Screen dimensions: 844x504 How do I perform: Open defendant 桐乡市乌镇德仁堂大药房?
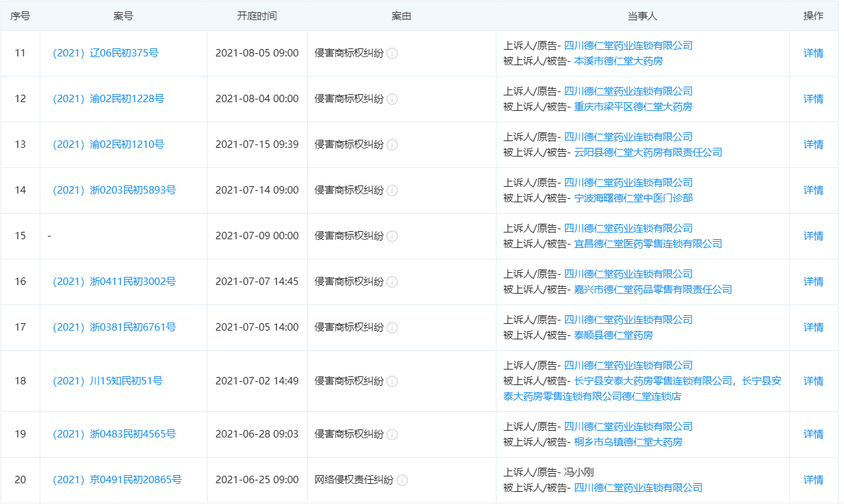628,442
